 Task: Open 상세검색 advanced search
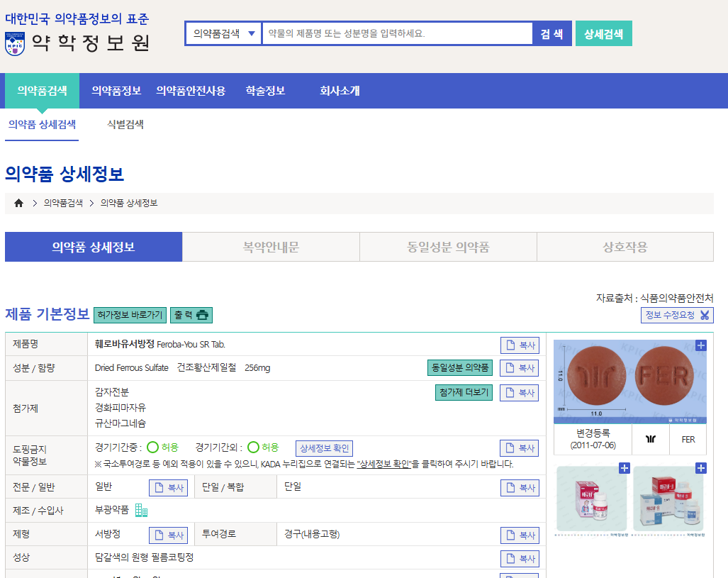click(x=603, y=33)
